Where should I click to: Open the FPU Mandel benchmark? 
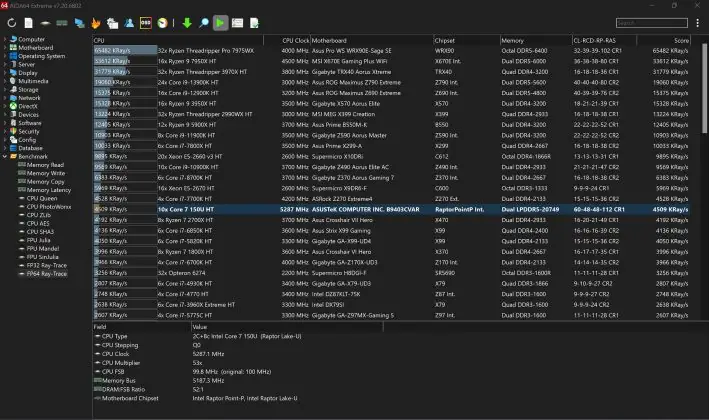point(43,248)
